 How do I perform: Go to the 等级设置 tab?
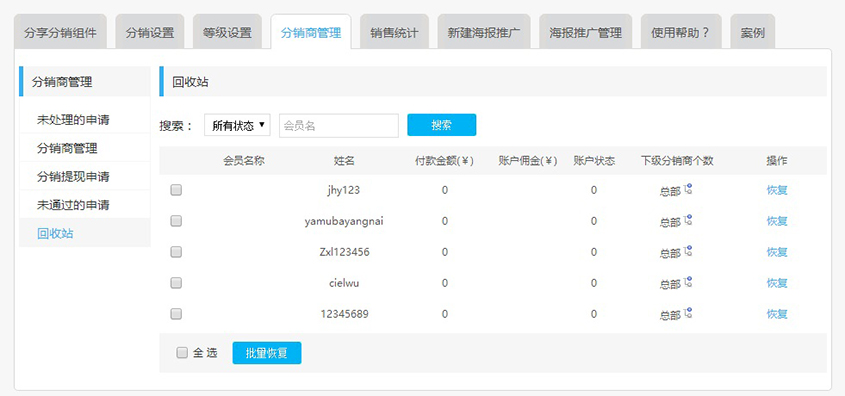coord(227,32)
